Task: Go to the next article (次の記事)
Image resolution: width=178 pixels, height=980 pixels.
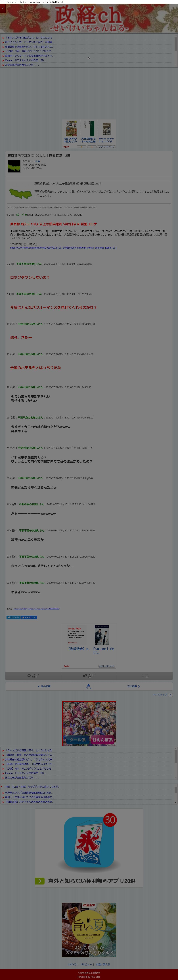Action: [134, 686]
